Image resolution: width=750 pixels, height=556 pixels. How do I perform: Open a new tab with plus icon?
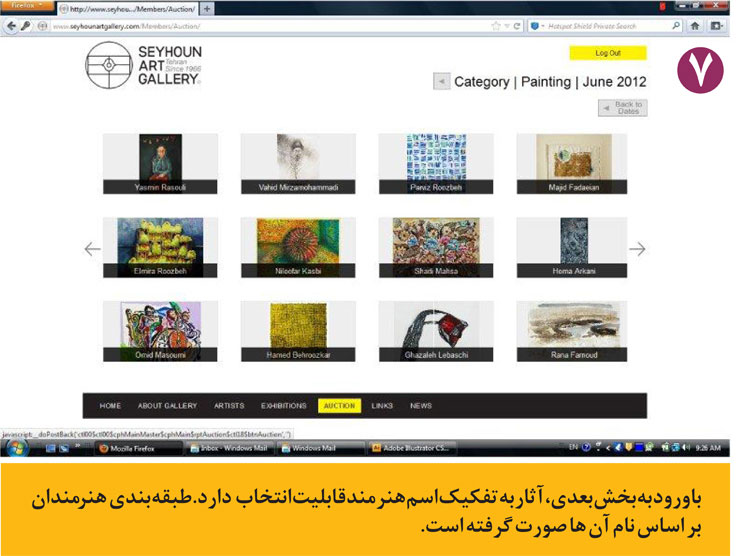click(207, 8)
